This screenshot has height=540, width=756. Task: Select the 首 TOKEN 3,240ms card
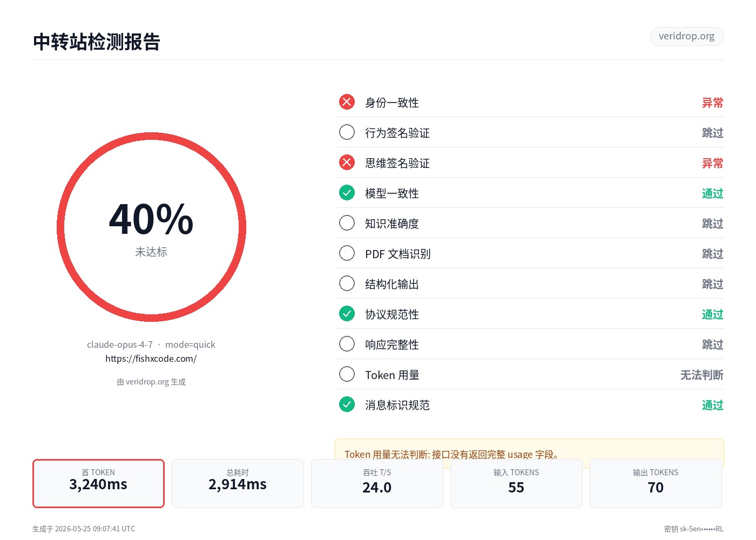98,483
